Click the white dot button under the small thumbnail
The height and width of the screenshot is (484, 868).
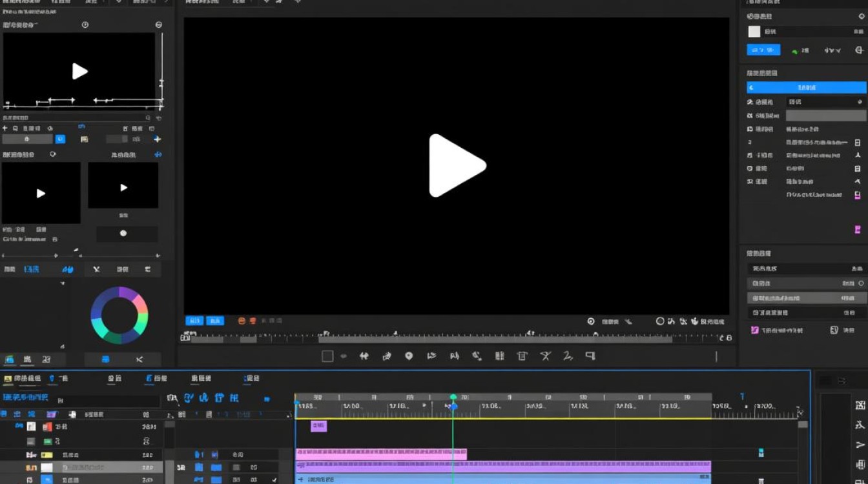click(x=123, y=234)
